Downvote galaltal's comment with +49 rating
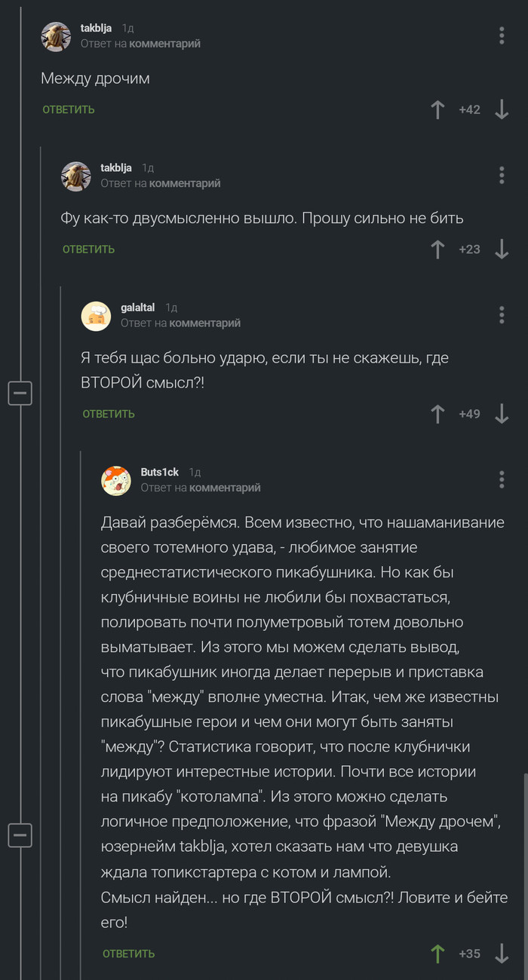The height and width of the screenshot is (980, 528). [x=502, y=413]
